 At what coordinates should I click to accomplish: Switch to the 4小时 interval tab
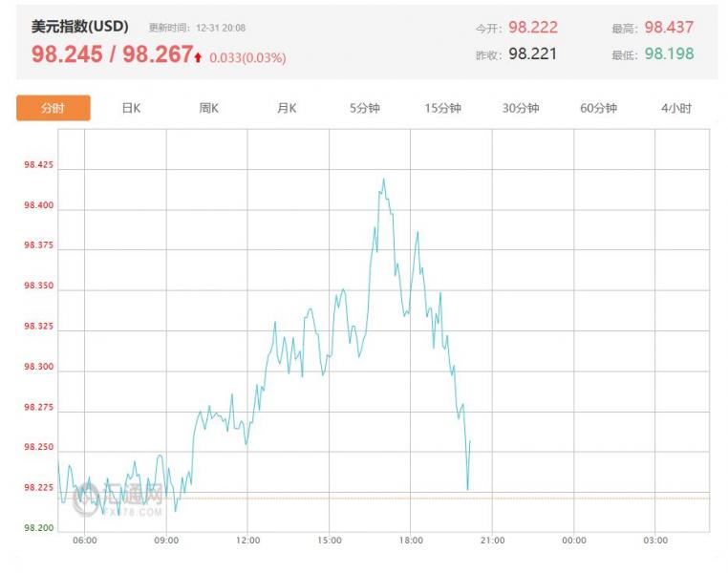675,108
